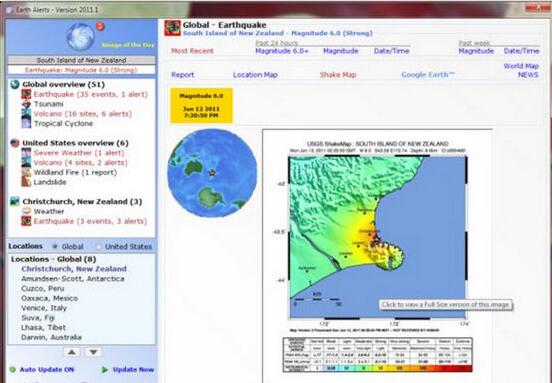Open the Past week Magnitude tab
Viewport: 552px width, 383px height.
coord(476,51)
